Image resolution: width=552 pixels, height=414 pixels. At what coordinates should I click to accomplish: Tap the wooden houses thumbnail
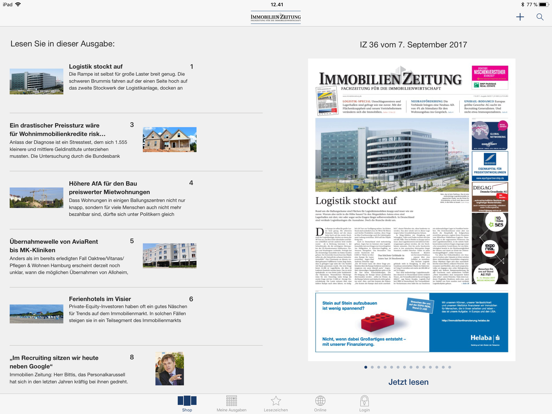170,139
